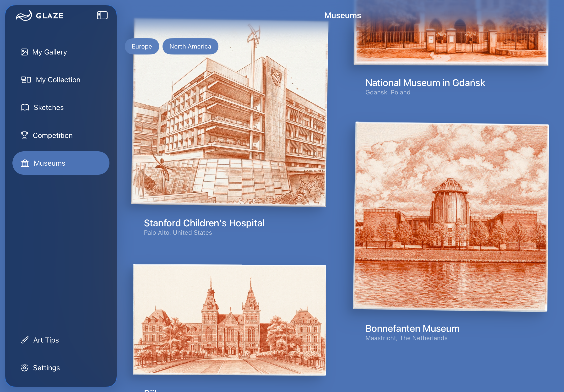Open the Bonnefanten Museum title link

pos(412,328)
